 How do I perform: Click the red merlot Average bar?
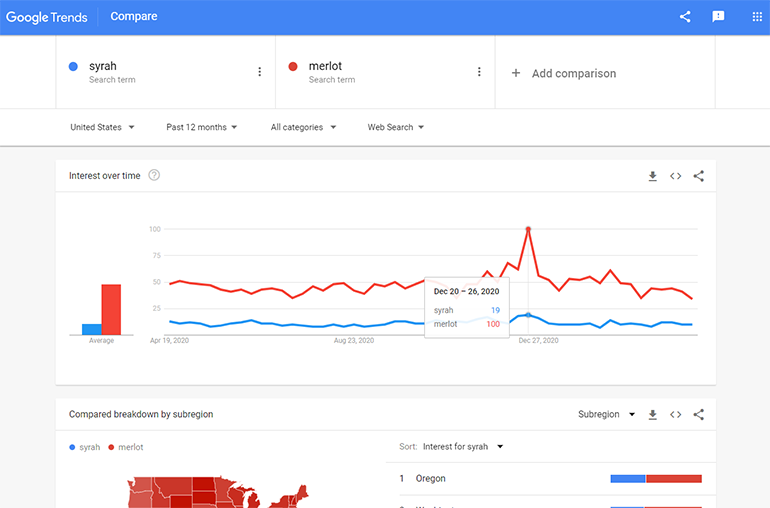111,310
